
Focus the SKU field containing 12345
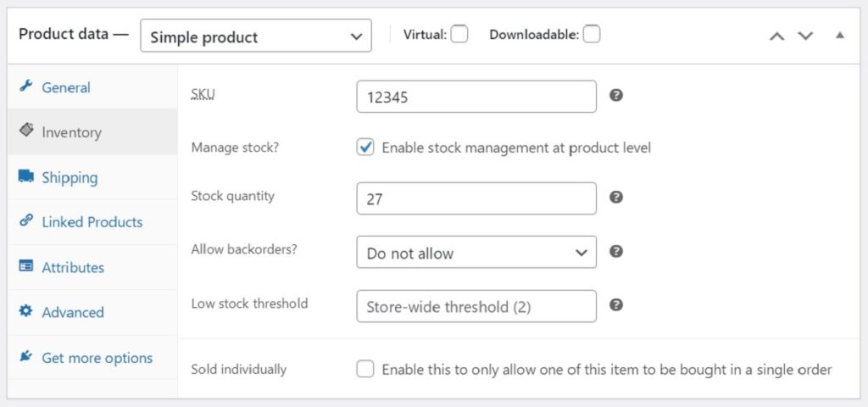coord(476,97)
